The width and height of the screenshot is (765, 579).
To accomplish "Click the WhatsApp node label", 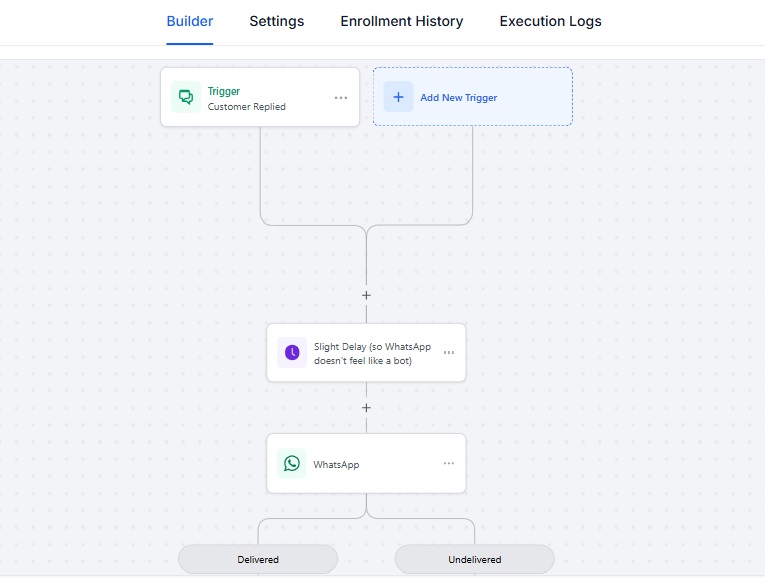I will pyautogui.click(x=336, y=464).
